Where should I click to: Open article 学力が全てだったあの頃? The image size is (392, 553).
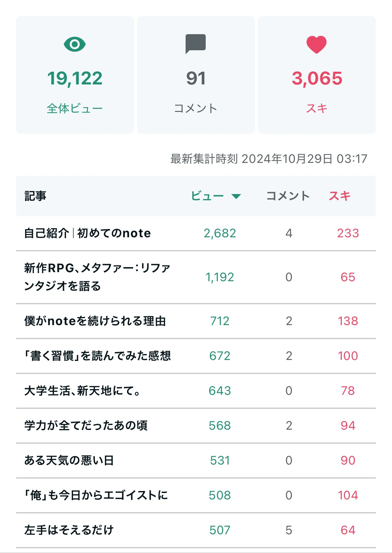tap(86, 426)
